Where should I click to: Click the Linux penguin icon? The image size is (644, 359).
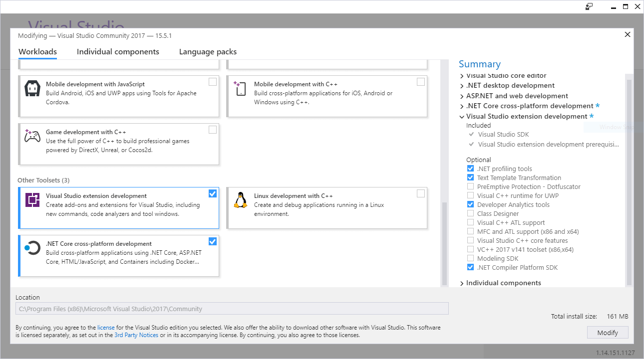tap(241, 200)
